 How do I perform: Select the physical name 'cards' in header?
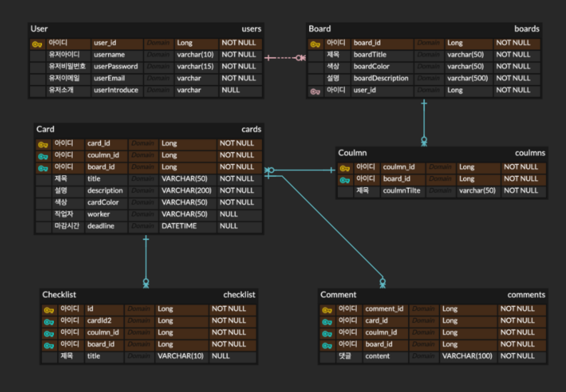pos(251,129)
